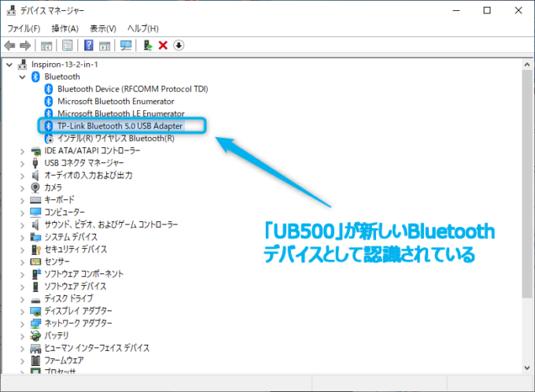
Task: Toggle the console tree pane icon
Action: [x=46, y=46]
